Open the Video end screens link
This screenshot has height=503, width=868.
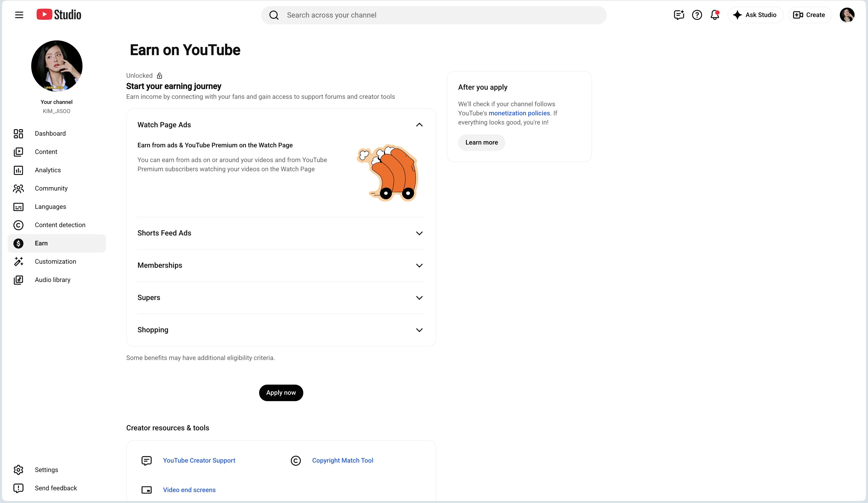[189, 490]
